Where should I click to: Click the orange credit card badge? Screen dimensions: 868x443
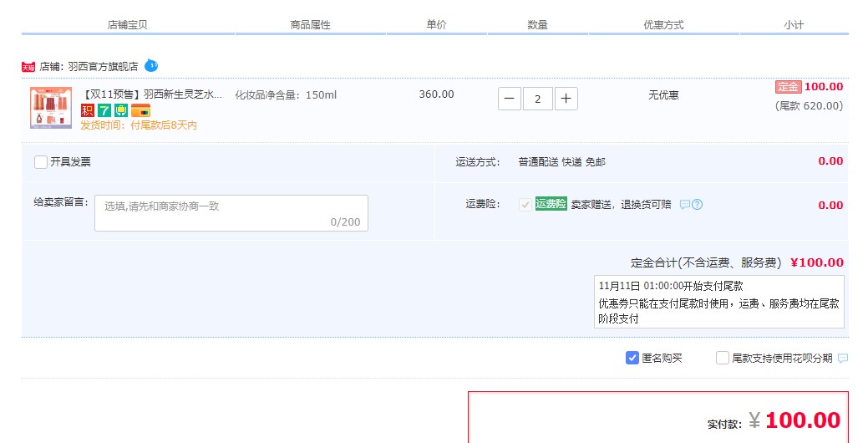click(140, 110)
